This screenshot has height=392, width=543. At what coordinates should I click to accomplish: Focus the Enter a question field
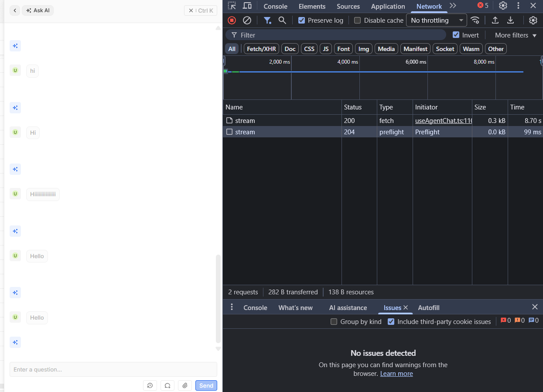click(x=113, y=369)
